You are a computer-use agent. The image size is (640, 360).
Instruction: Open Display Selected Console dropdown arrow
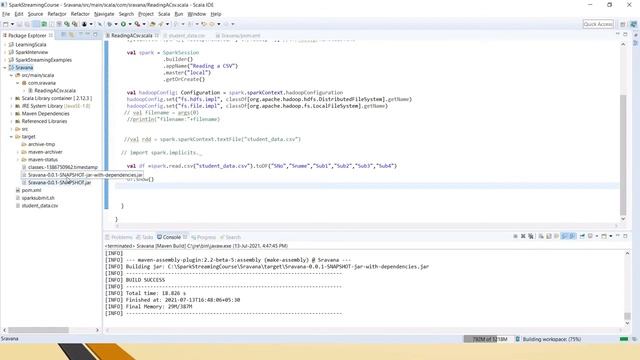[597, 236]
